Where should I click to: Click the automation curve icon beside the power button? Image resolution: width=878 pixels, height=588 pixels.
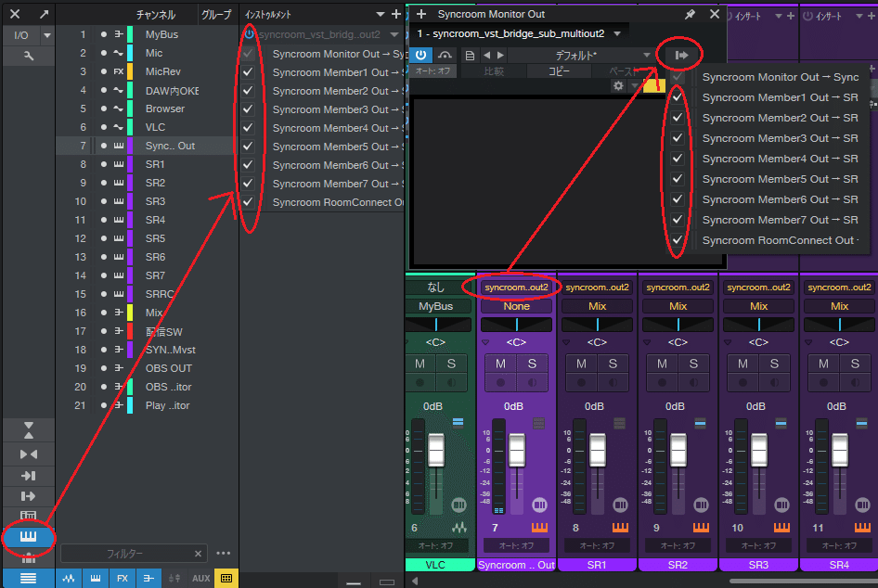(445, 55)
